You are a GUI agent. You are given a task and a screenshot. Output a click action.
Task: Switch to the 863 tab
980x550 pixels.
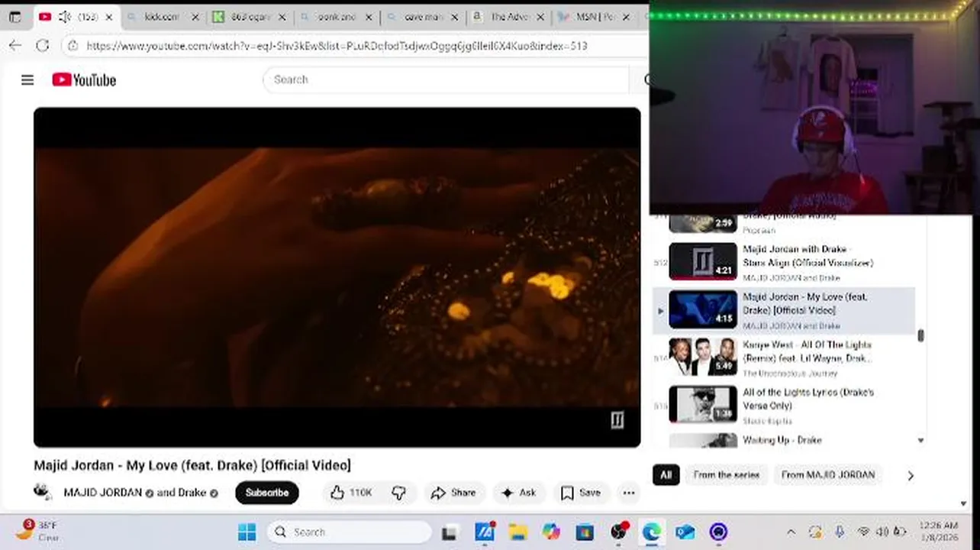(x=250, y=17)
